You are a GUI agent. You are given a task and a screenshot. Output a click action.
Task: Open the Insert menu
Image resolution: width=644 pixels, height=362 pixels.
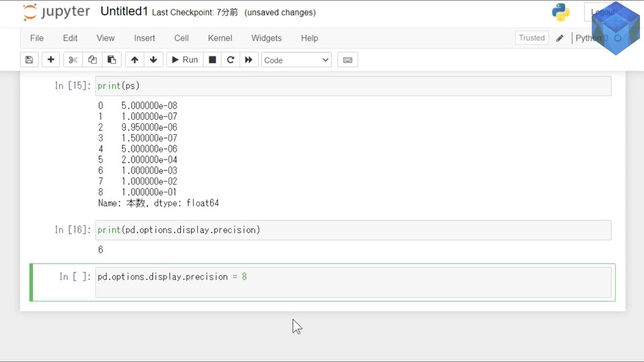point(145,38)
